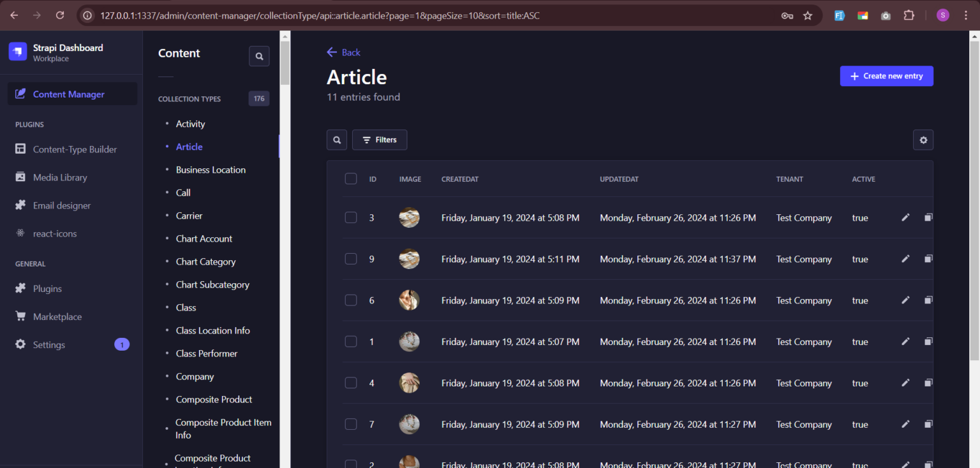Image resolution: width=980 pixels, height=468 pixels.
Task: Edit the article with ID 3 using its pencil icon
Action: point(905,217)
